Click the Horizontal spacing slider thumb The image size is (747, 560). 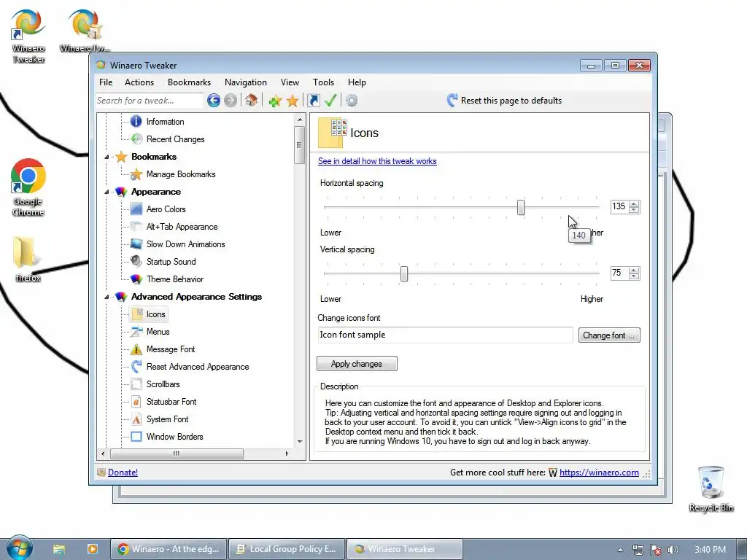pyautogui.click(x=521, y=207)
